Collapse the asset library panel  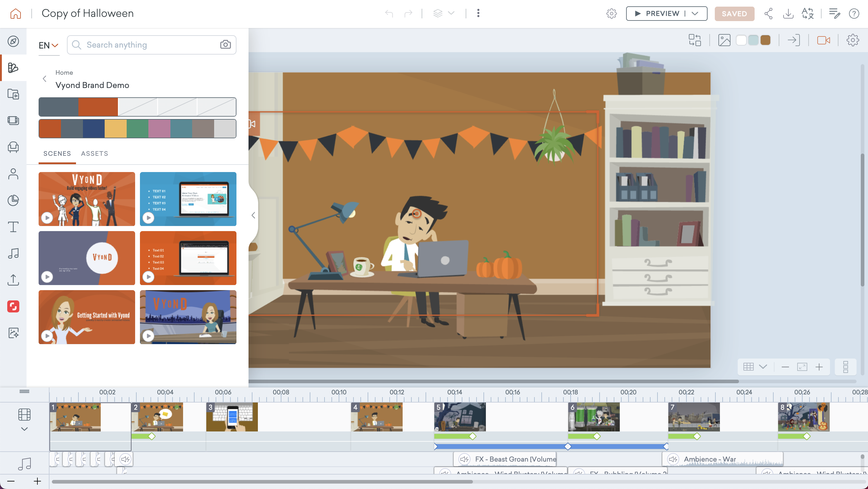[253, 215]
